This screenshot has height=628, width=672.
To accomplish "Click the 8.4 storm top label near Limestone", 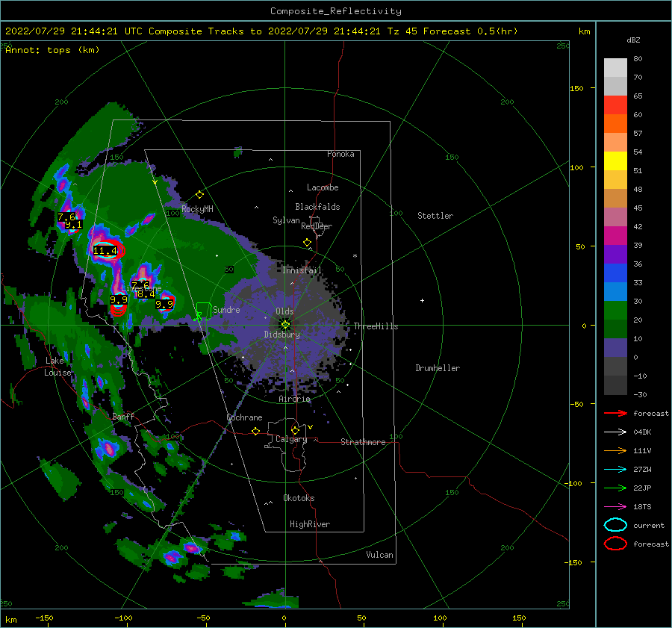I will pyautogui.click(x=146, y=294).
